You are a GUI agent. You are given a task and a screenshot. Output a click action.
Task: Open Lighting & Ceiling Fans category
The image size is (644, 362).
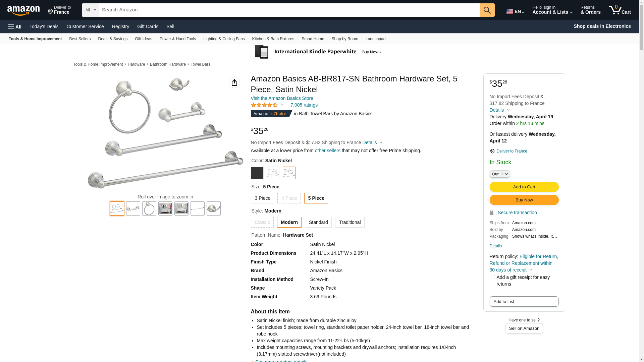(224, 39)
